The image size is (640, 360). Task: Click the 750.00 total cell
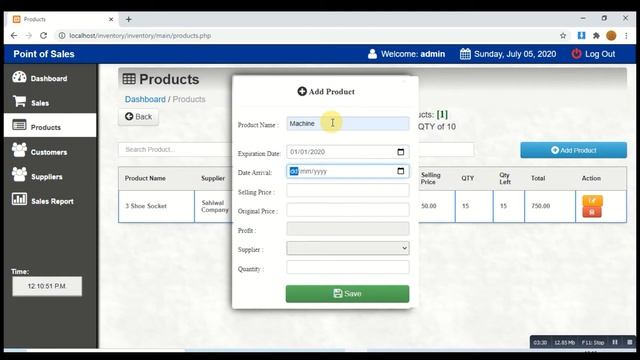click(x=549, y=206)
